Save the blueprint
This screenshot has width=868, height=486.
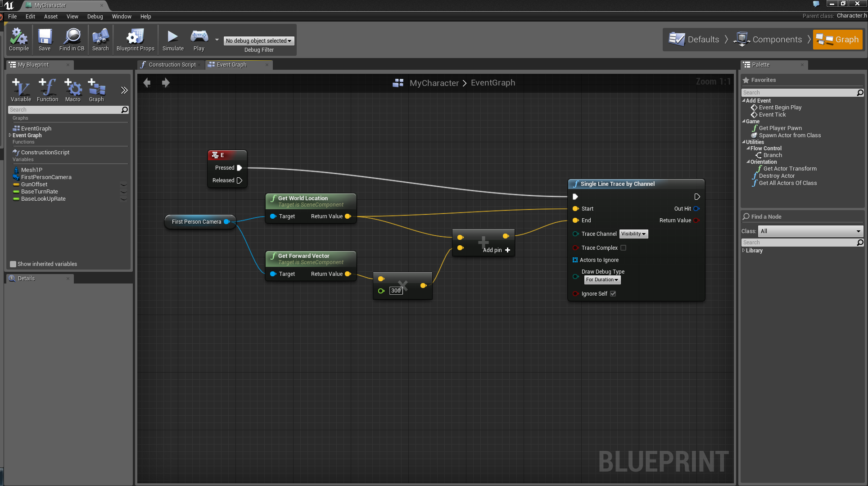pyautogui.click(x=45, y=40)
